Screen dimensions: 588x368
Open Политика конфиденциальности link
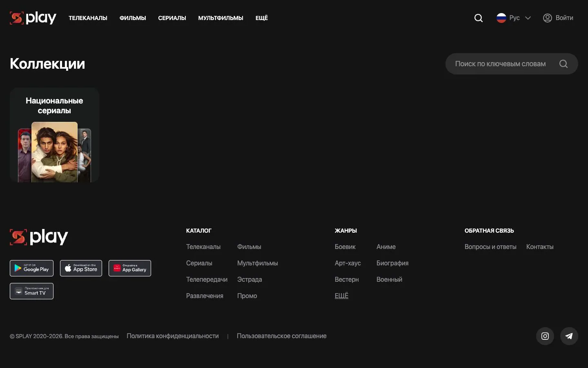(x=173, y=336)
